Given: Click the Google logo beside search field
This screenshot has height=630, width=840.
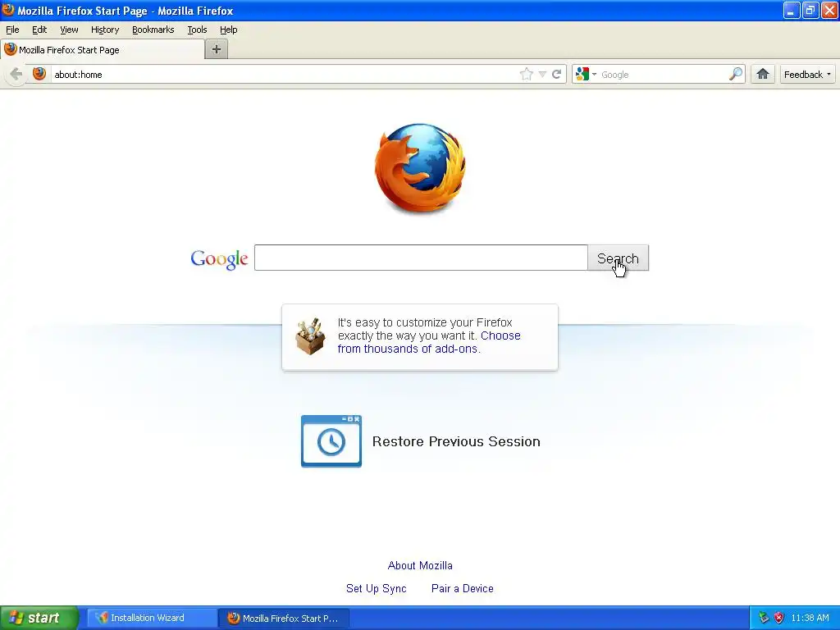Looking at the screenshot, I should click(x=219, y=258).
